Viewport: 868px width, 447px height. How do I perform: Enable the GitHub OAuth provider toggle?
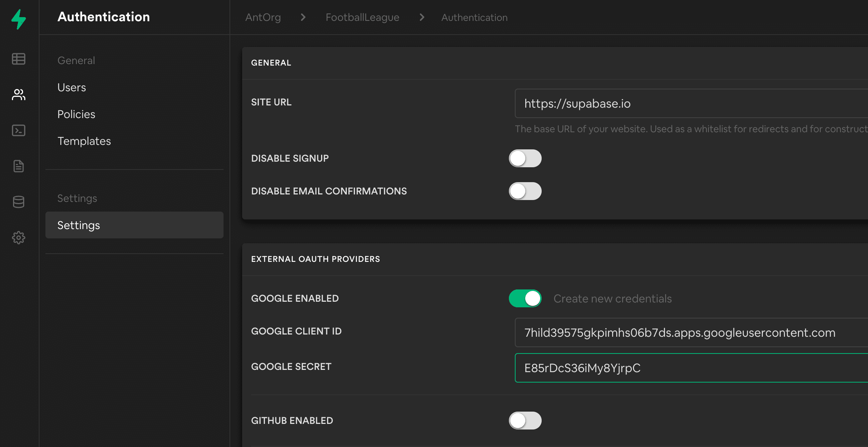click(524, 421)
